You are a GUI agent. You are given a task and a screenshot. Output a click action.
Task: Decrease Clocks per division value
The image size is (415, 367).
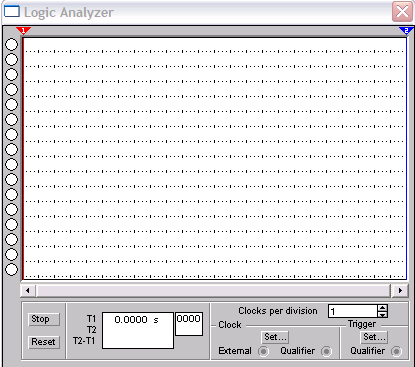[383, 314]
